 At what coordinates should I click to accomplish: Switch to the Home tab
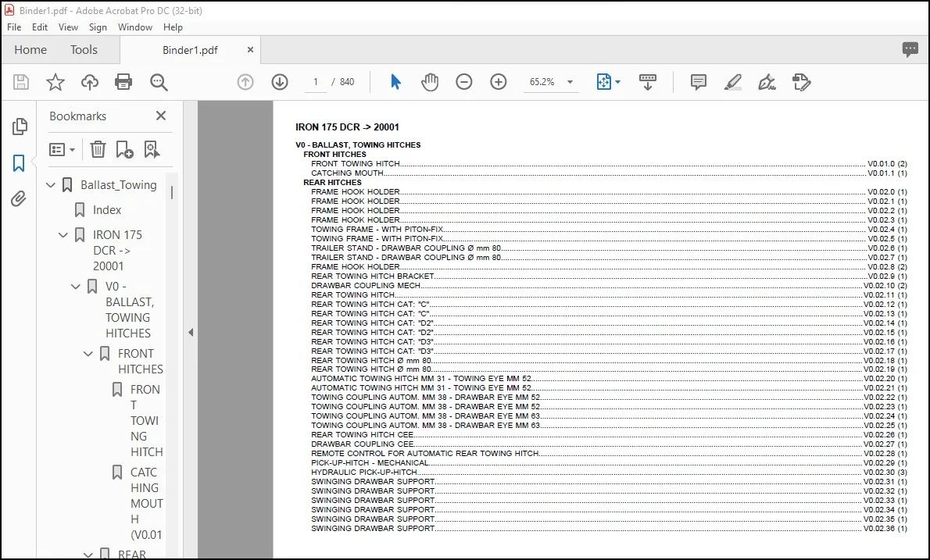point(30,50)
